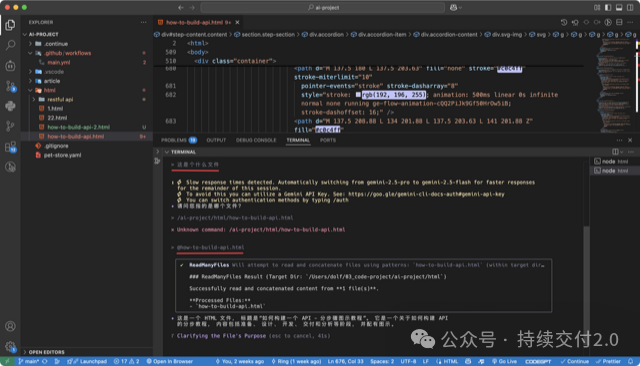Open the Source Control view
The image size is (640, 366).
(10, 86)
